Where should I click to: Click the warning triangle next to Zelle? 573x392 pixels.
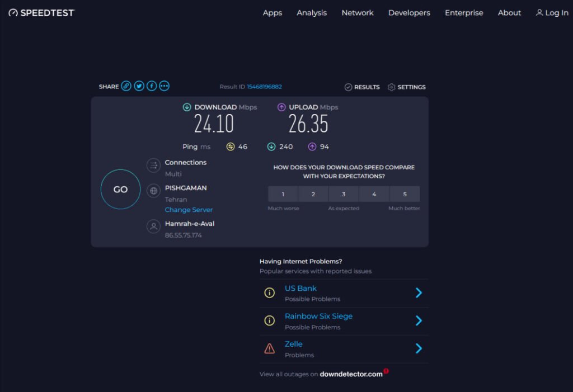pos(269,348)
